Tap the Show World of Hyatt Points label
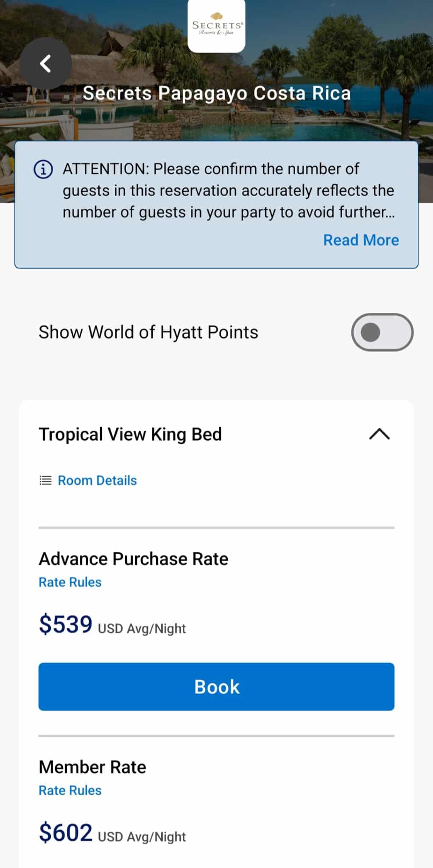 [148, 332]
